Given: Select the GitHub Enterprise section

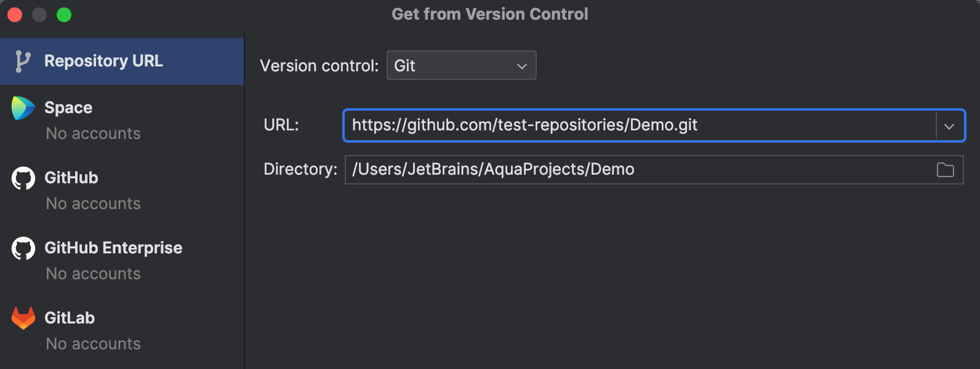Looking at the screenshot, I should (122, 260).
